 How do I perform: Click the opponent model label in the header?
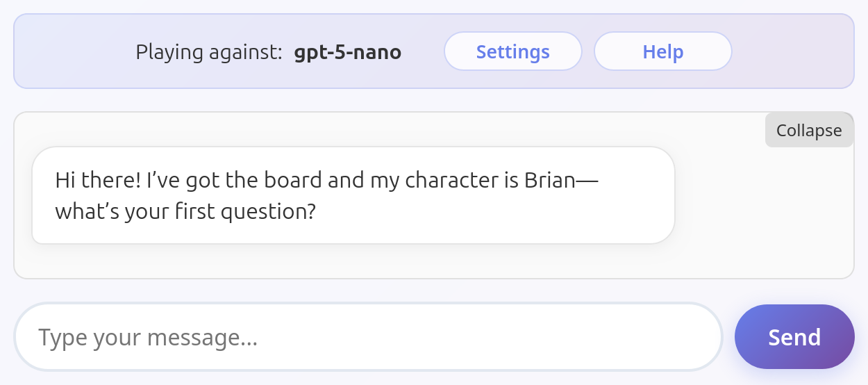point(348,52)
